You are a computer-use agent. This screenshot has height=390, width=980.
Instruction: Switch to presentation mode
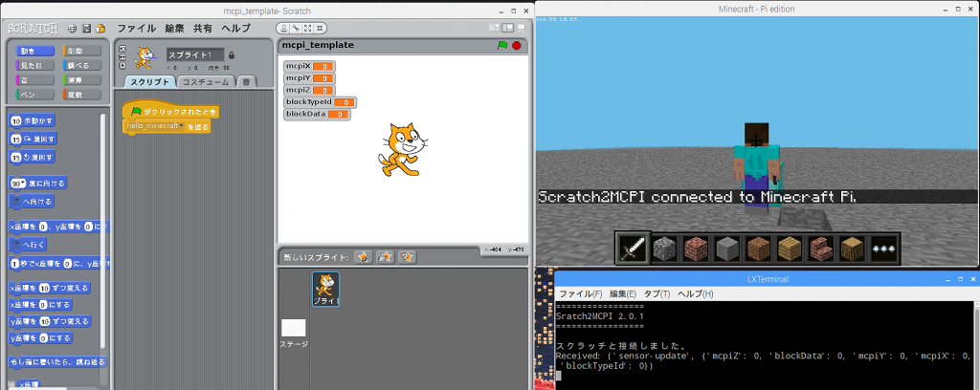pos(522,28)
